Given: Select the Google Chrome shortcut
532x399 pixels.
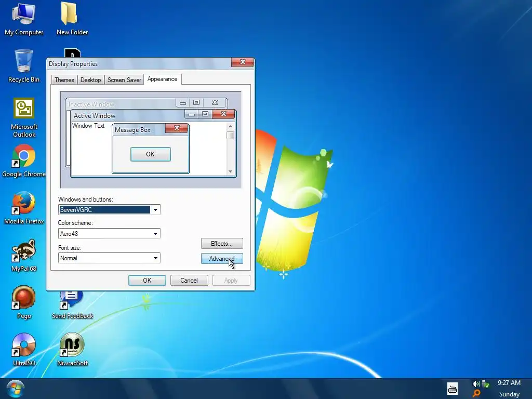Looking at the screenshot, I should [x=24, y=161].
